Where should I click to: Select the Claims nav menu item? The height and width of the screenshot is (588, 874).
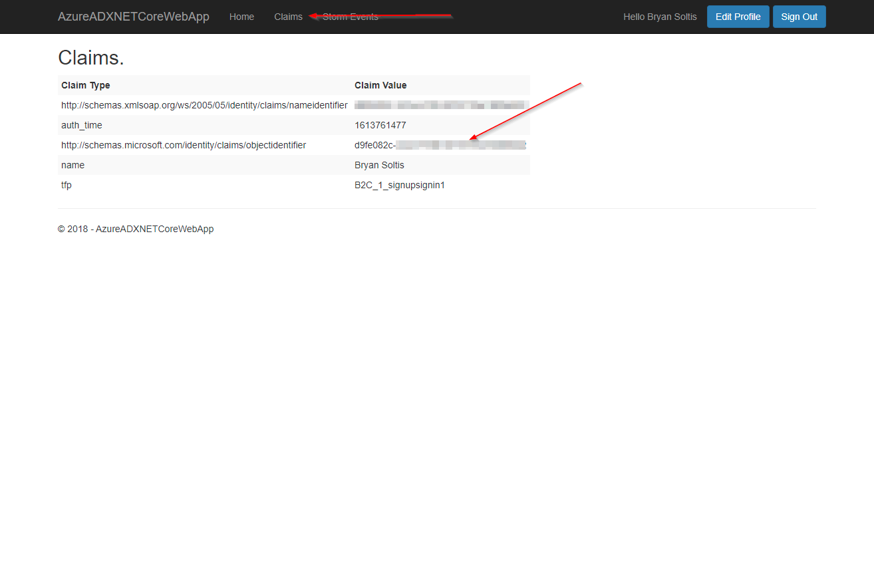(x=288, y=17)
